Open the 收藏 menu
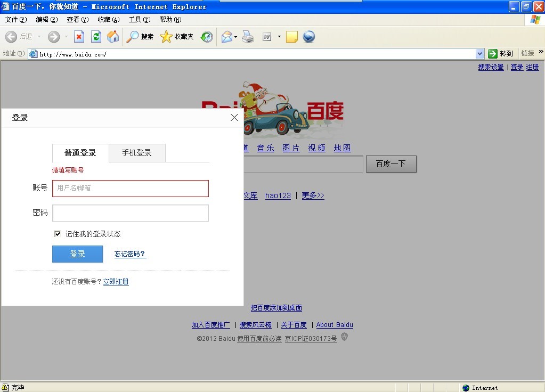 pyautogui.click(x=108, y=20)
